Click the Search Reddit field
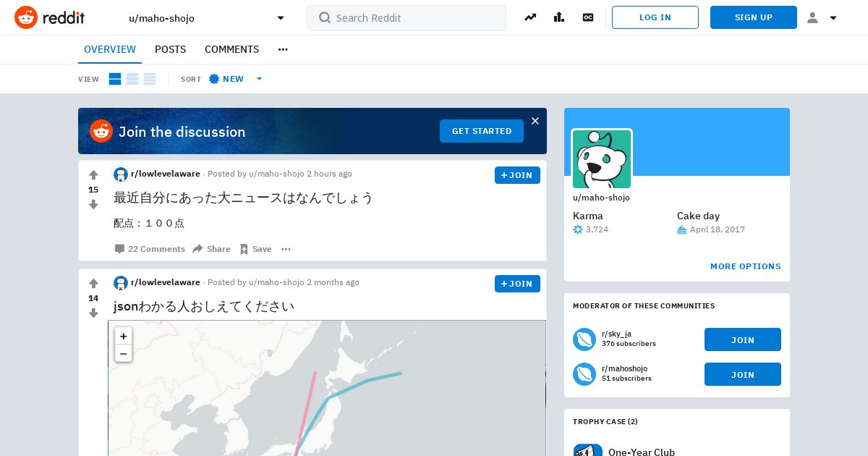This screenshot has width=868, height=456. (407, 18)
